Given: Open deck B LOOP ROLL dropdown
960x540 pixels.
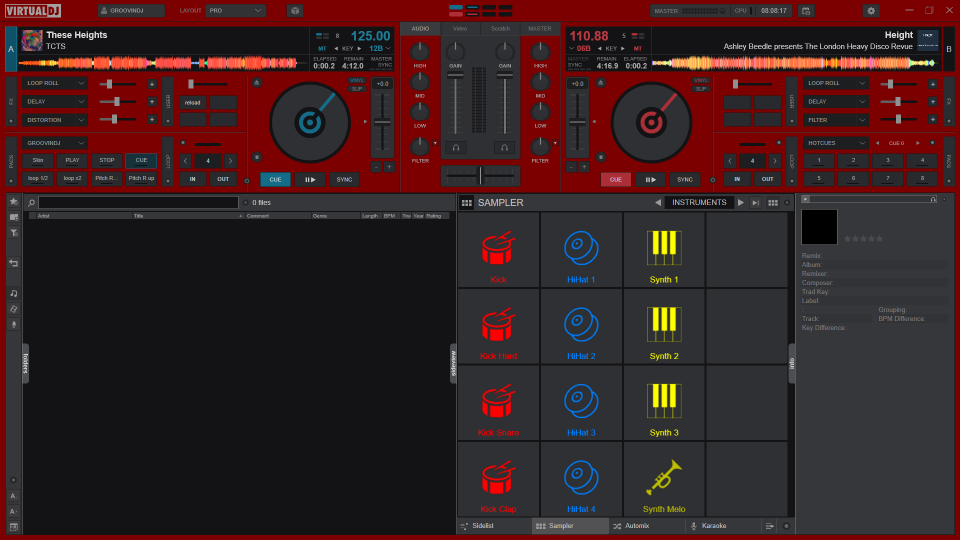Looking at the screenshot, I should [836, 83].
